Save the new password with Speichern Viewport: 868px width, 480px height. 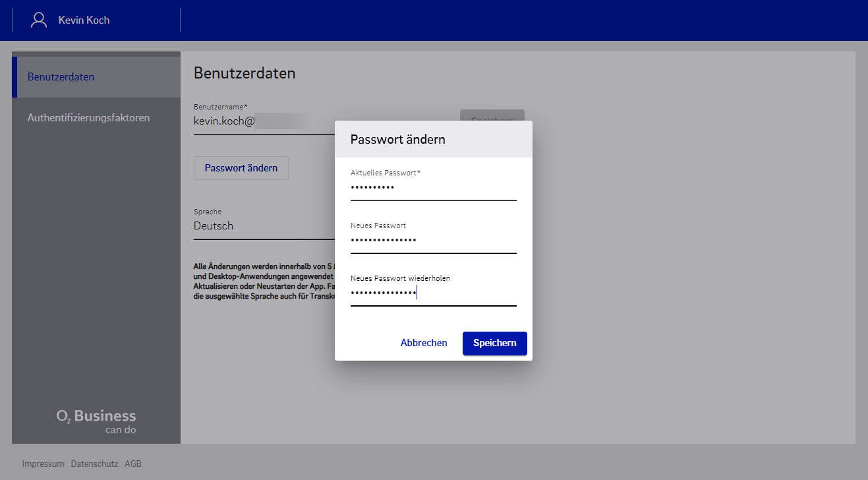pos(494,343)
